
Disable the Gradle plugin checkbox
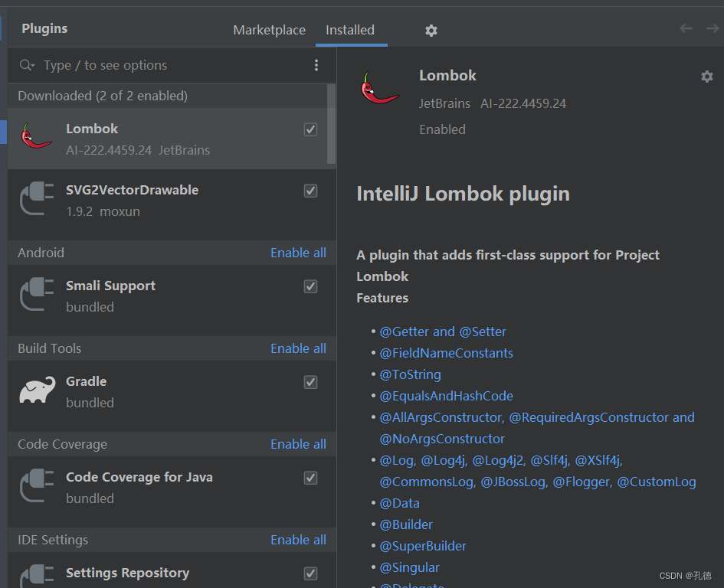coord(311,382)
